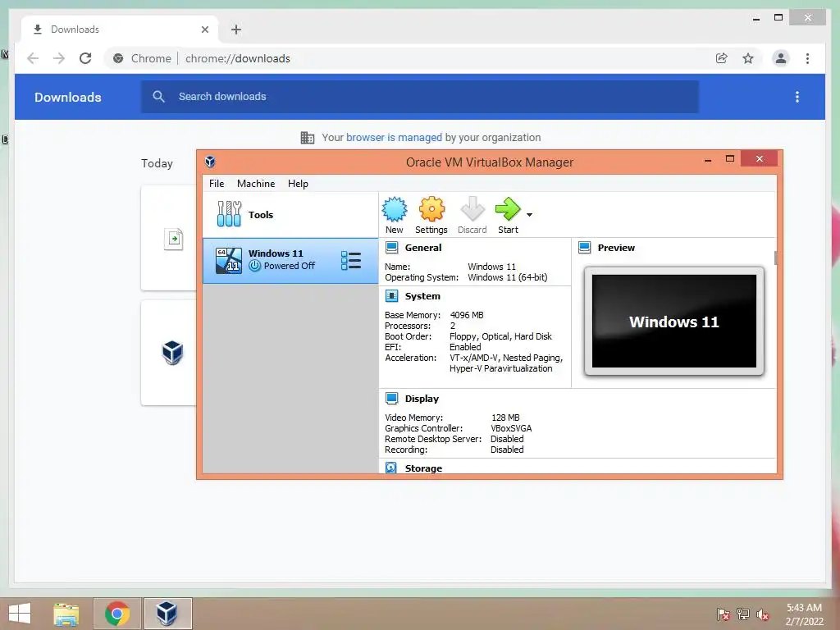The height and width of the screenshot is (630, 840).
Task: Click the Chrome share page icon
Action: [722, 58]
